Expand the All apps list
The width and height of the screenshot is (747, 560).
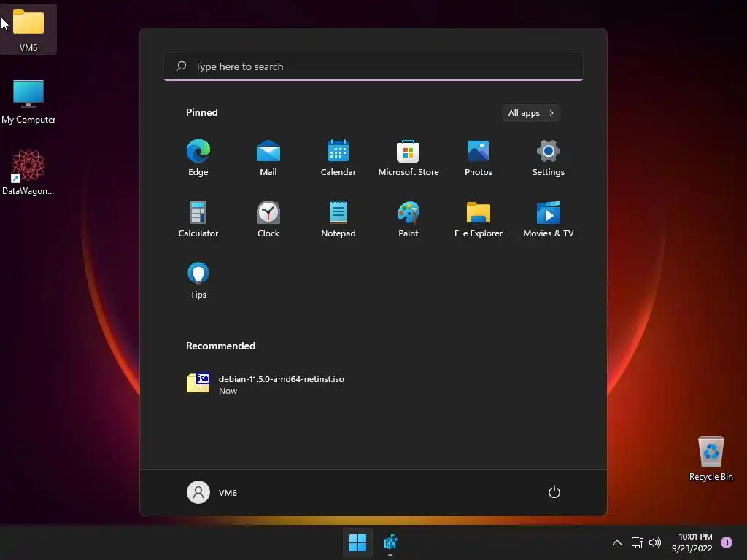point(531,113)
